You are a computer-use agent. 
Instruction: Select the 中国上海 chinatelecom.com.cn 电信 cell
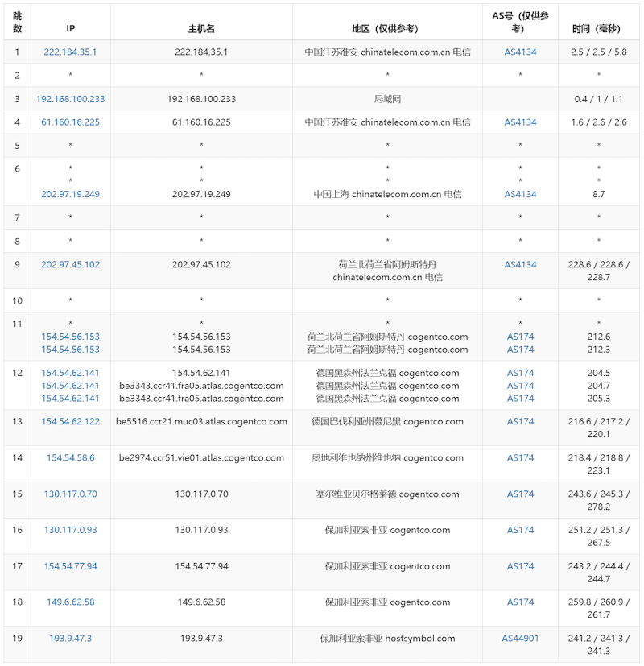387,195
